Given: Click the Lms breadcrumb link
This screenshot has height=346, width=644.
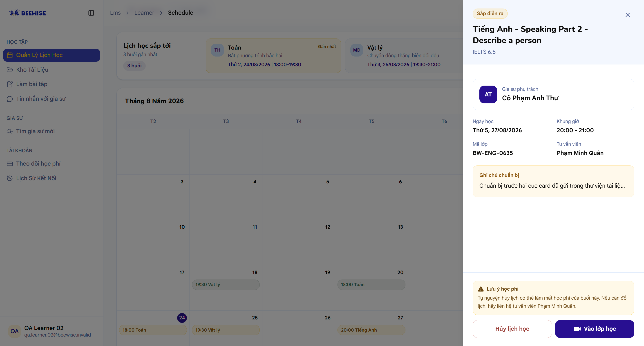Looking at the screenshot, I should coord(115,13).
